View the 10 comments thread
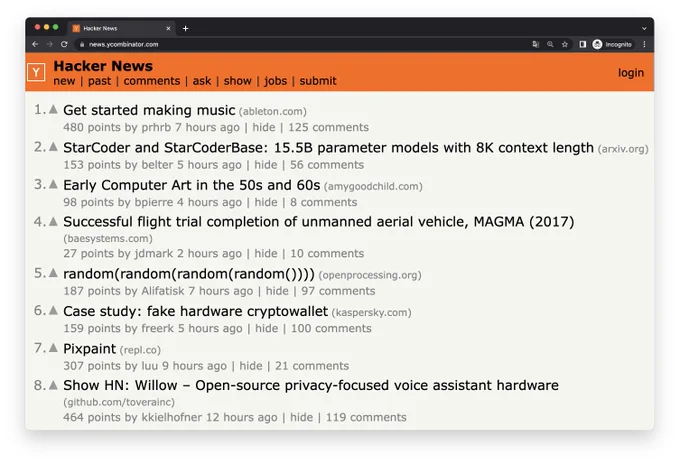This screenshot has width=680, height=464. click(327, 254)
